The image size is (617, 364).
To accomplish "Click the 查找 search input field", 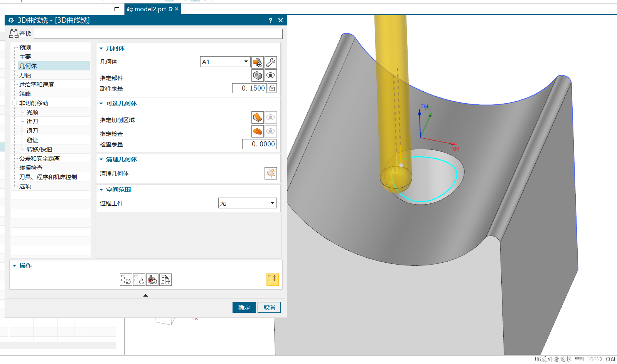I will pos(158,34).
